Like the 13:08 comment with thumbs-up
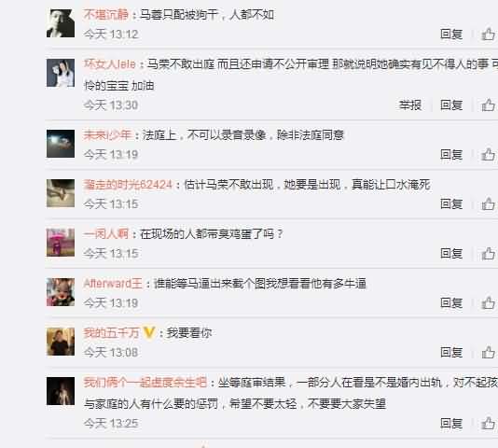498x448 pixels. (x=488, y=352)
